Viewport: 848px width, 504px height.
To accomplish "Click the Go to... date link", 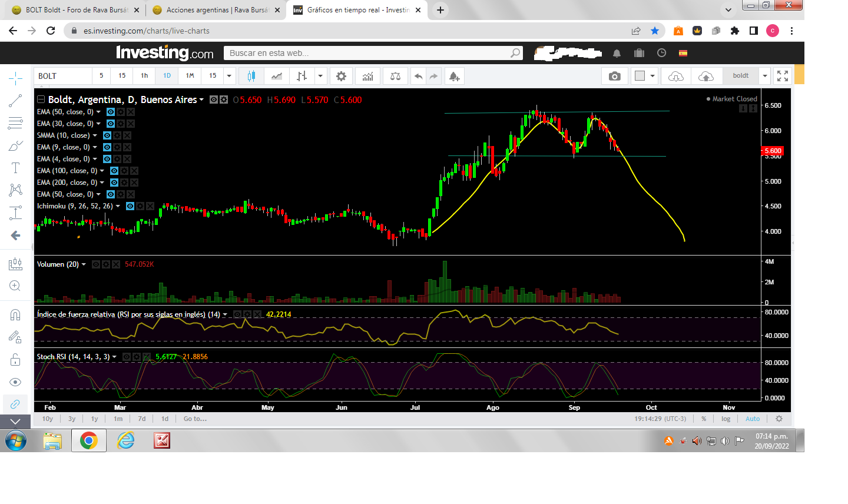I will click(x=195, y=419).
